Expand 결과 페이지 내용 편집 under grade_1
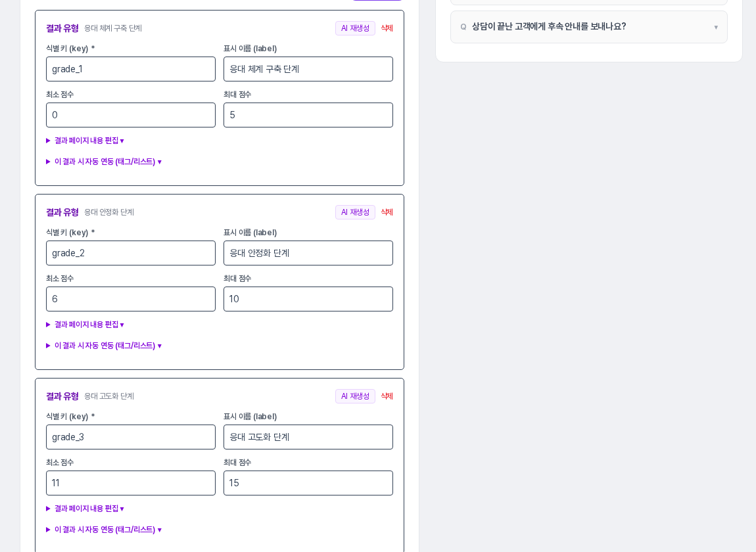756x552 pixels. tap(85, 141)
